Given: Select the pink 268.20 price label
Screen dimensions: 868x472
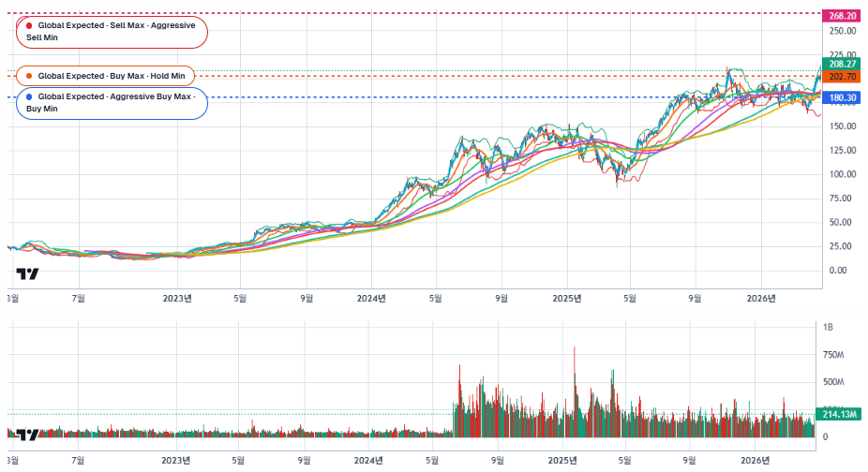Looking at the screenshot, I should tap(840, 15).
